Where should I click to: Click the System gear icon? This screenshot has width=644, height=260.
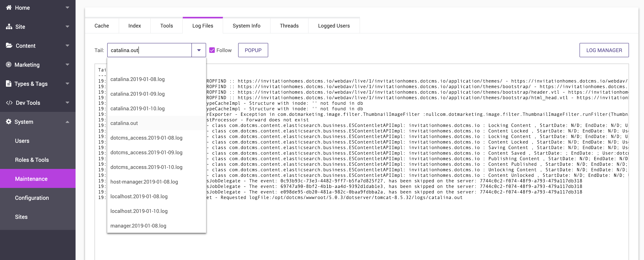[x=9, y=122]
